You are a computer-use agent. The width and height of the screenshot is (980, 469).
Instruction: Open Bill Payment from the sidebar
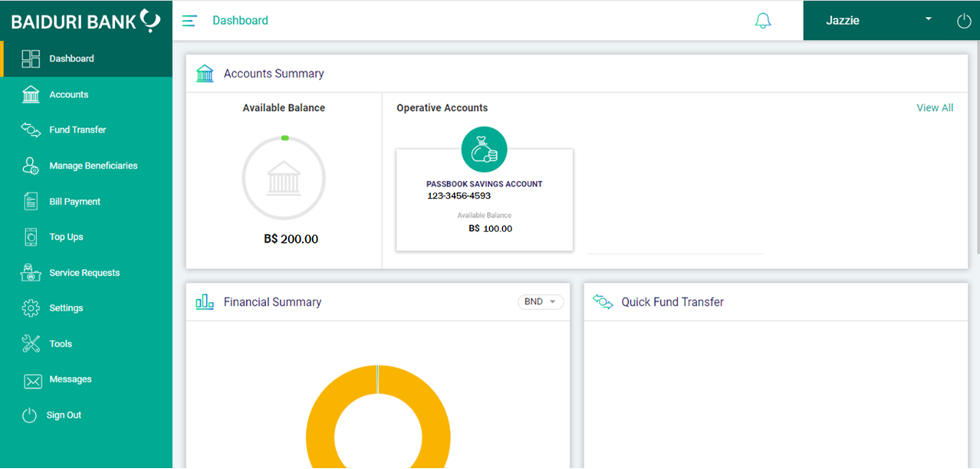(31, 201)
